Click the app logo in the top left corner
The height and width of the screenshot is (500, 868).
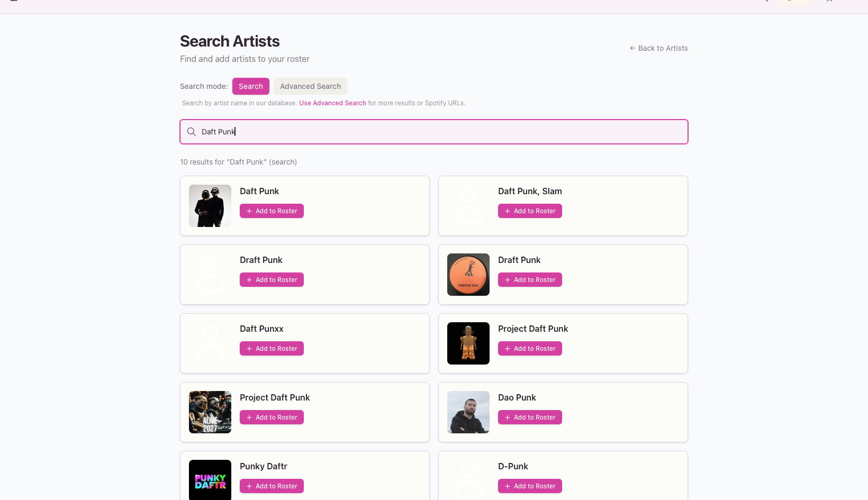click(13, 1)
